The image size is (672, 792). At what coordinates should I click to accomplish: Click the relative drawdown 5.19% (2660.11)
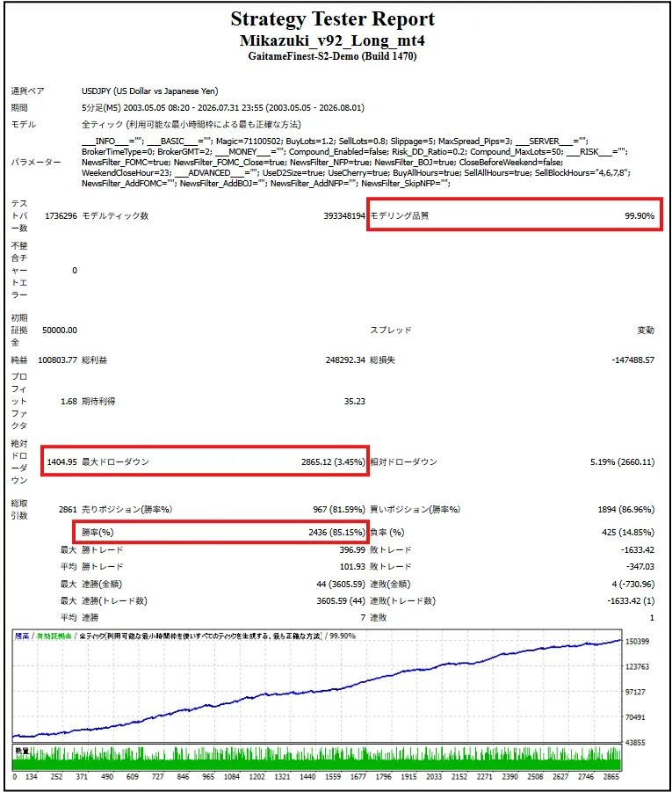[x=622, y=461]
